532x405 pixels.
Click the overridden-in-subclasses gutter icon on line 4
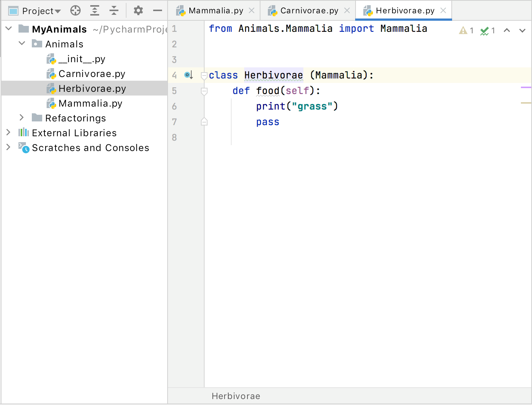(189, 75)
